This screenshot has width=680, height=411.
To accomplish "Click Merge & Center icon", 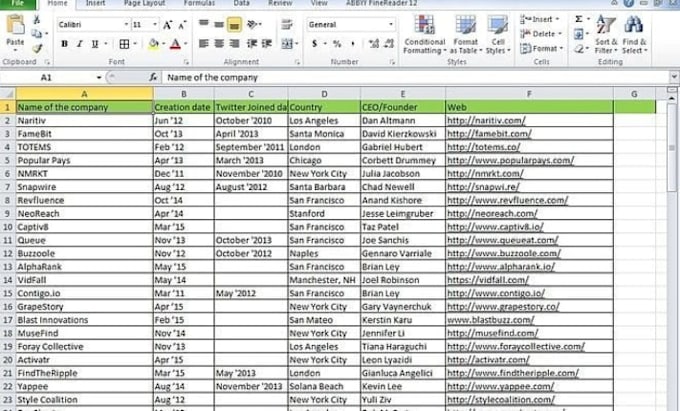I will coord(287,44).
